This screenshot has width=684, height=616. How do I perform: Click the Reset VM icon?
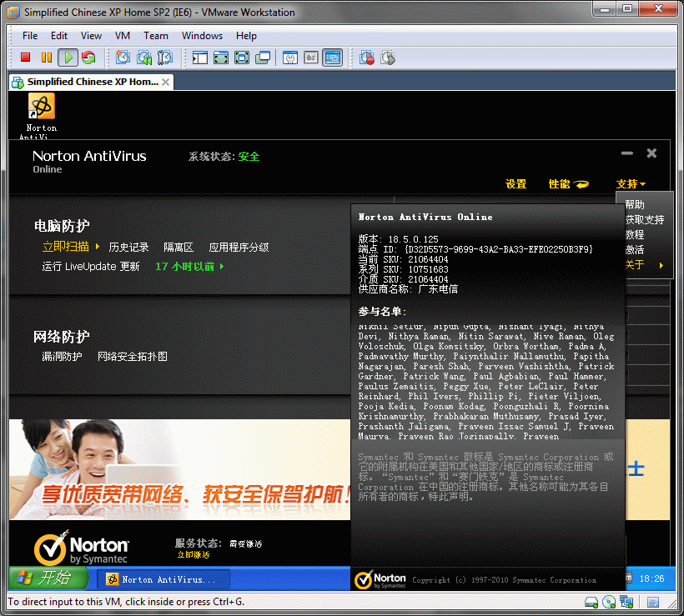(88, 58)
